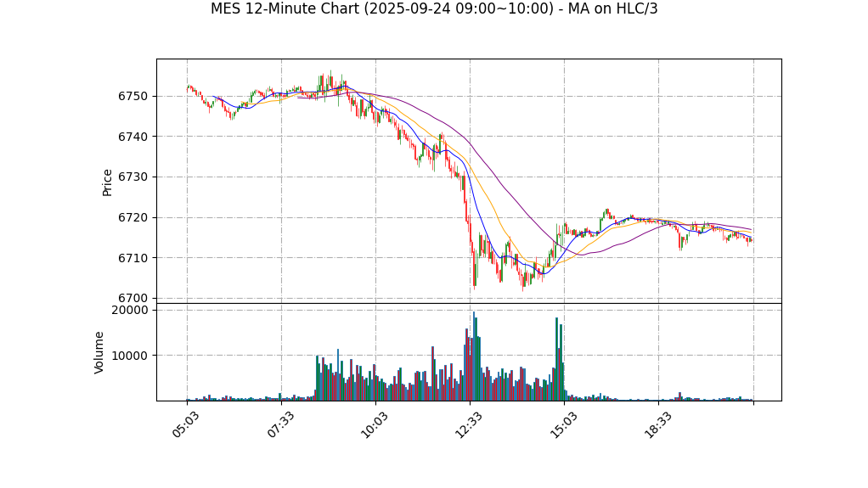Click the tallest volume bar near 12:33

(473, 356)
